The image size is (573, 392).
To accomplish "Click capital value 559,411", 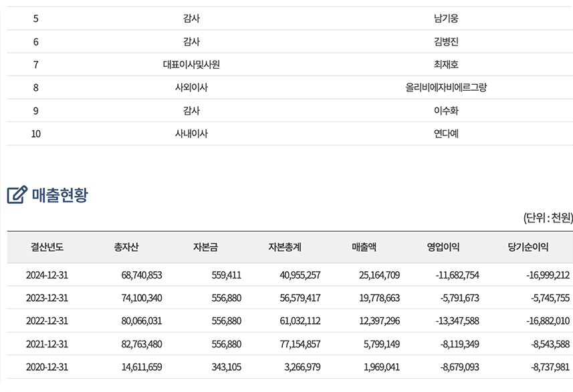I will point(227,275).
